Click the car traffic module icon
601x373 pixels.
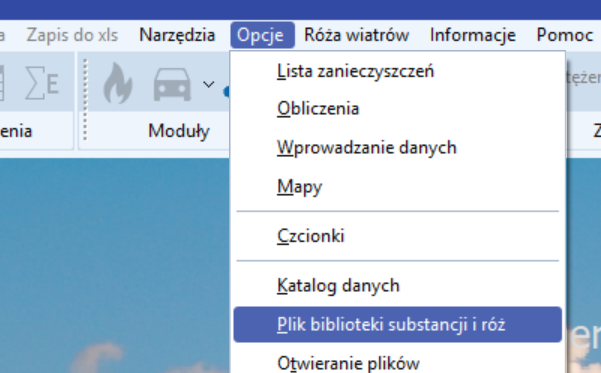(172, 84)
